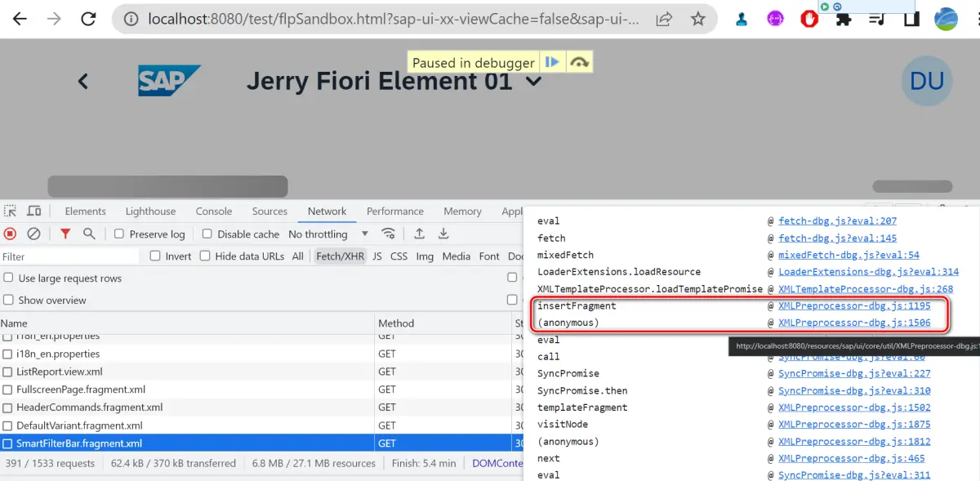
Task: Open link XMLPreprocessor-dbg.js:1875
Action: tap(854, 424)
